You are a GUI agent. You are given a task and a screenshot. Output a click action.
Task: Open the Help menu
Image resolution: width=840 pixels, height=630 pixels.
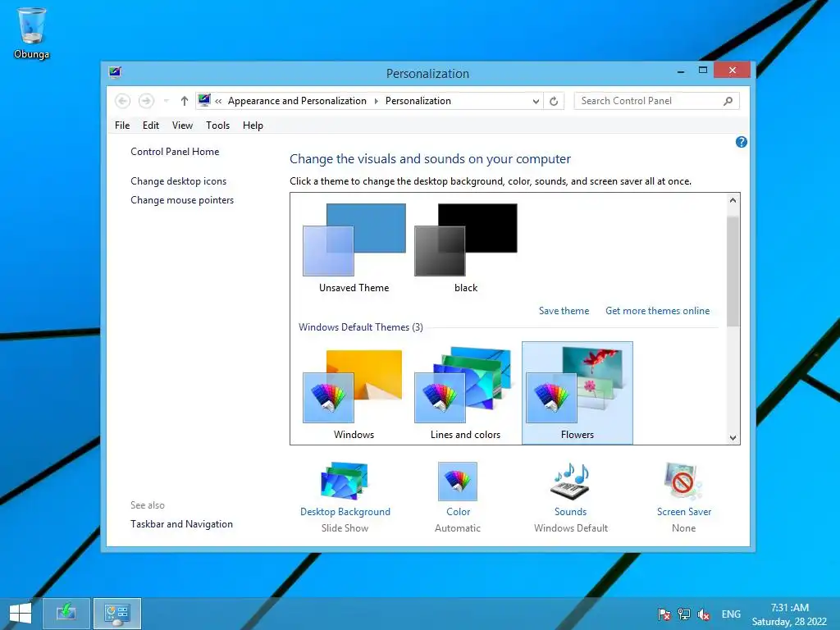point(253,126)
